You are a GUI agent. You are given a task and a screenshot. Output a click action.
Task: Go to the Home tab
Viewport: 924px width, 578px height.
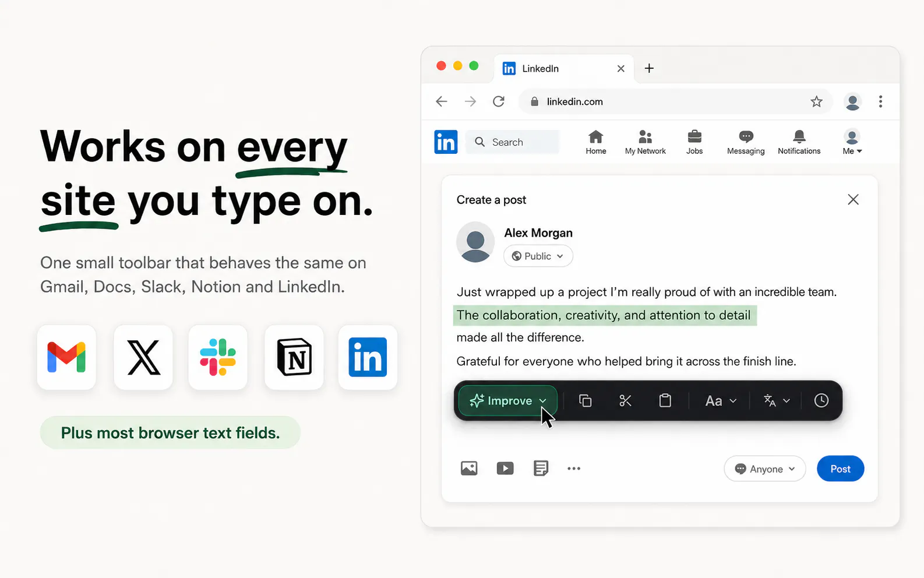(x=595, y=142)
